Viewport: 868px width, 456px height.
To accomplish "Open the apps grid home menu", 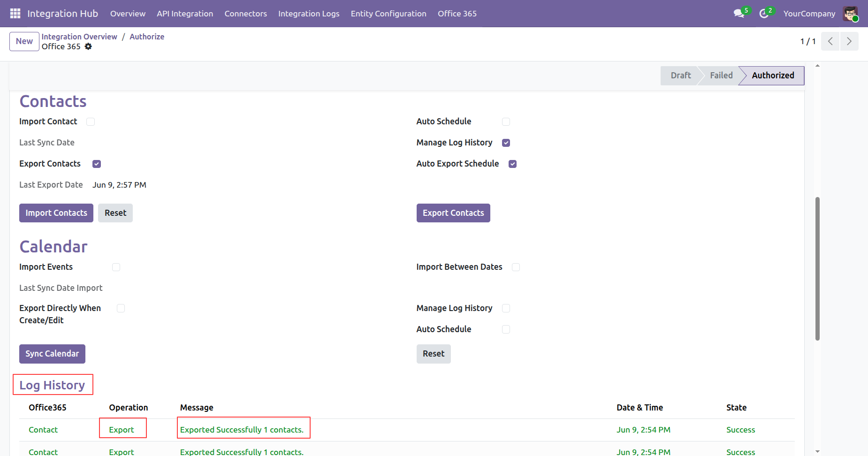I will (15, 14).
